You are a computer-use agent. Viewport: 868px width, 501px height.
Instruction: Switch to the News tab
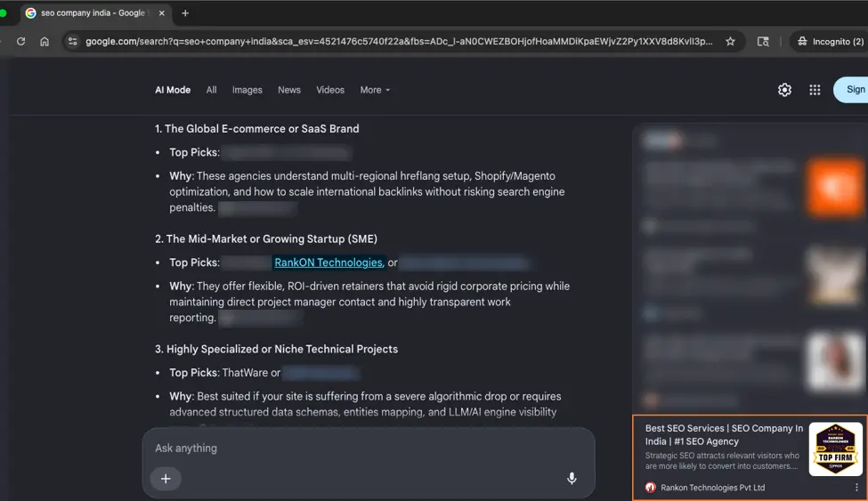coord(289,90)
